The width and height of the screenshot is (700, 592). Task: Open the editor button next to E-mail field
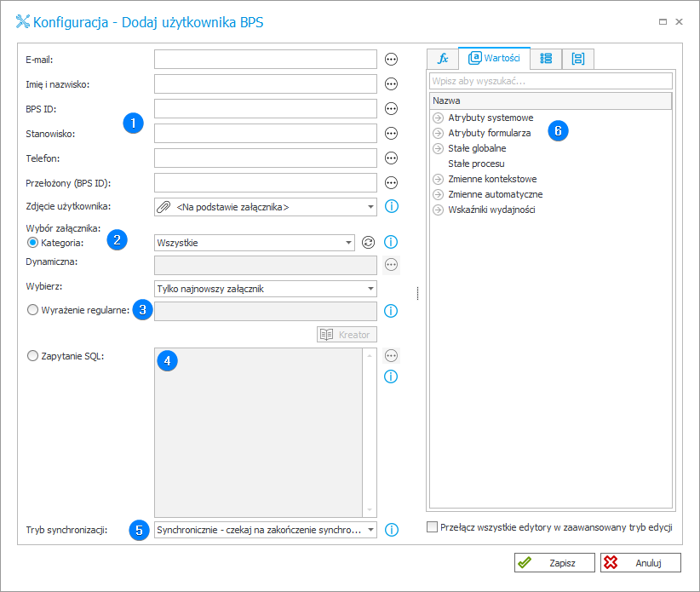tap(391, 60)
